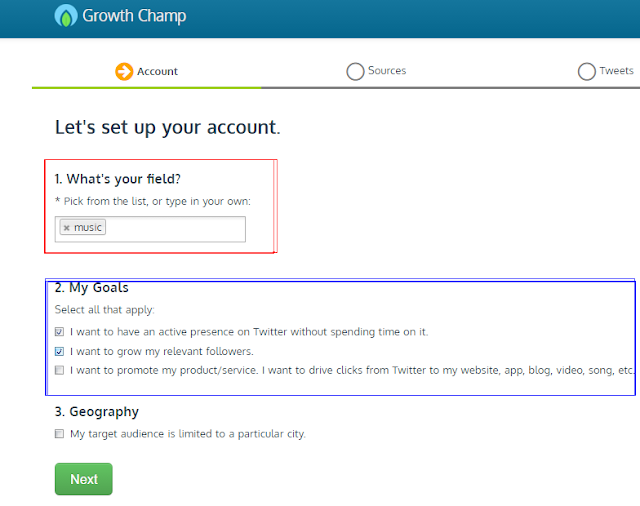This screenshot has height=506, width=640.
Task: Click the Sources step circle icon
Action: pos(355,71)
